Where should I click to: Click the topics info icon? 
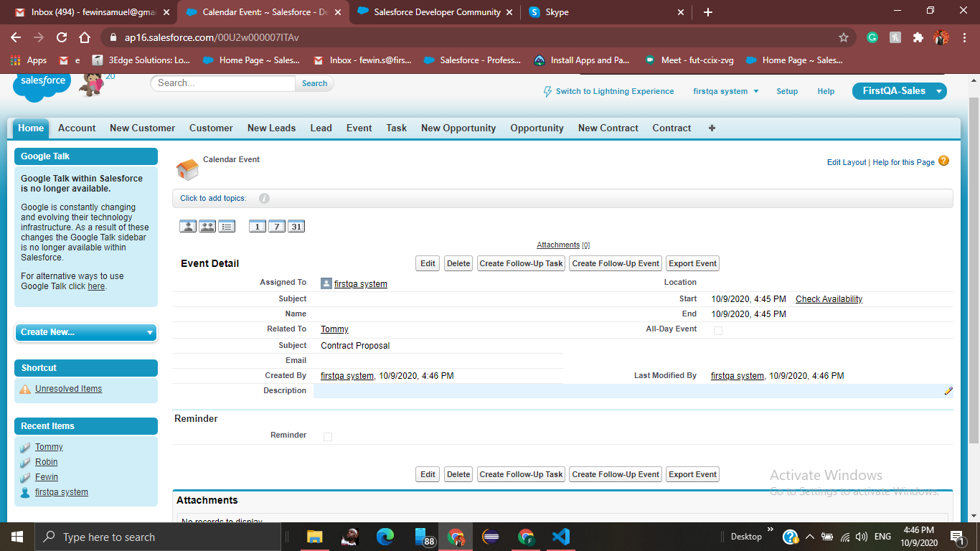[x=263, y=198]
